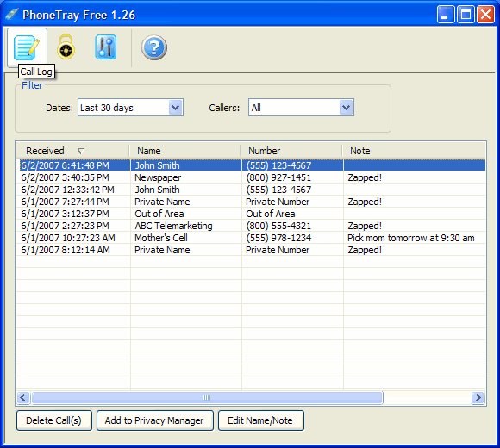The width and height of the screenshot is (500, 448).
Task: Open the Privacy Manager padlock icon
Action: coord(66,47)
